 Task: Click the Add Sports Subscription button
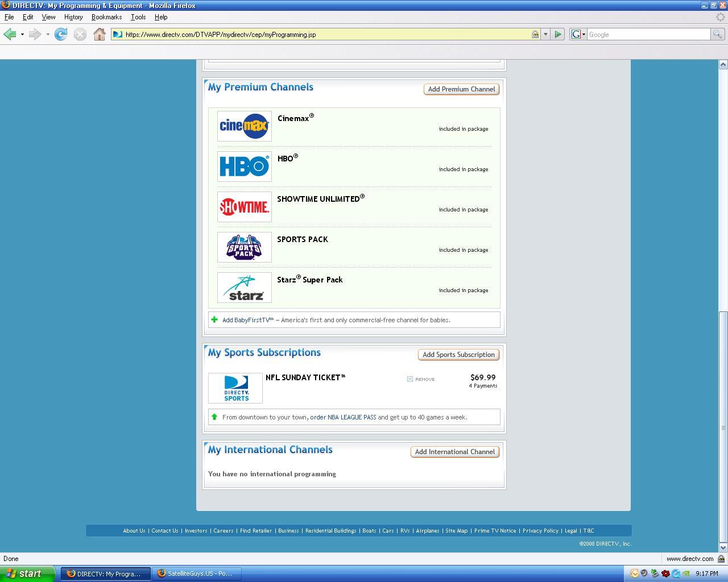click(458, 355)
